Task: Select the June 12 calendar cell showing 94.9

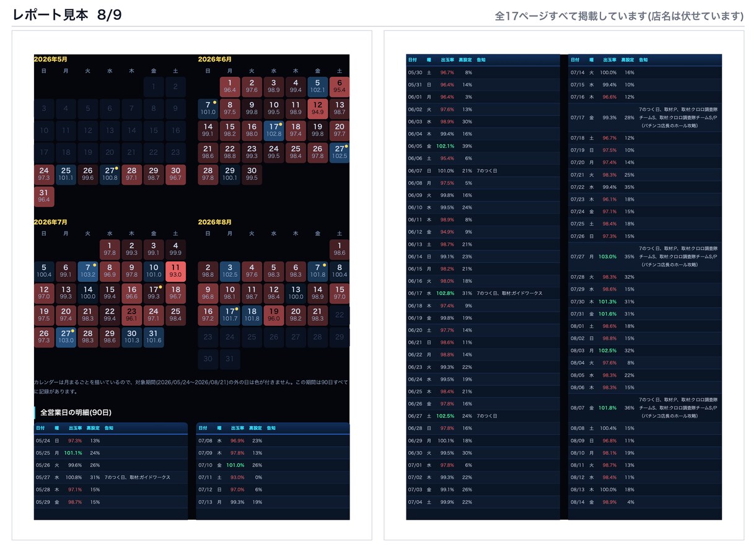Action: 317,109
